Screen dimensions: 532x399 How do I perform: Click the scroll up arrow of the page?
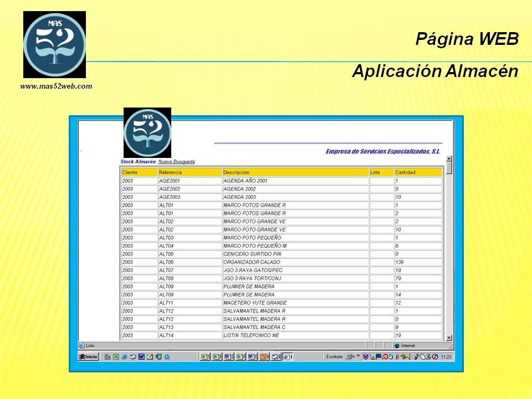pyautogui.click(x=449, y=159)
